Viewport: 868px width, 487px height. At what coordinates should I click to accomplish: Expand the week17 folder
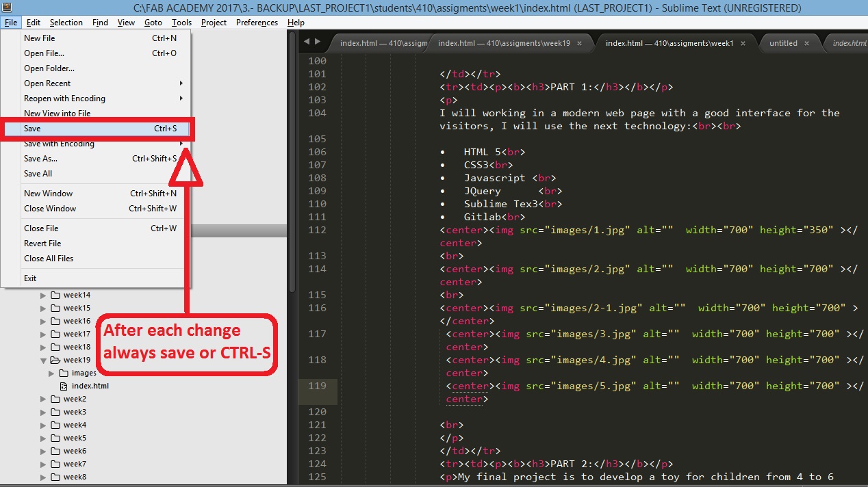coord(43,334)
